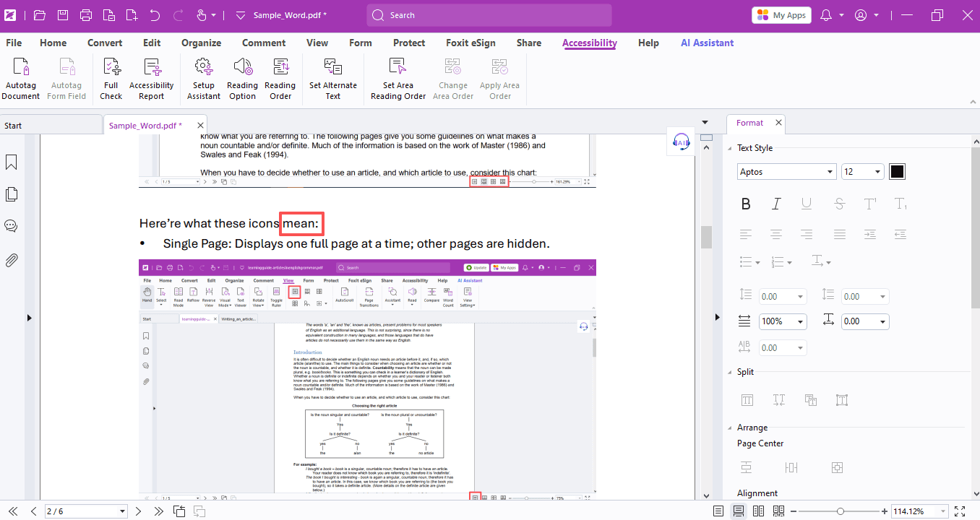Image resolution: width=980 pixels, height=520 pixels.
Task: Open the AI Assistant ribbon tab
Action: (x=708, y=43)
